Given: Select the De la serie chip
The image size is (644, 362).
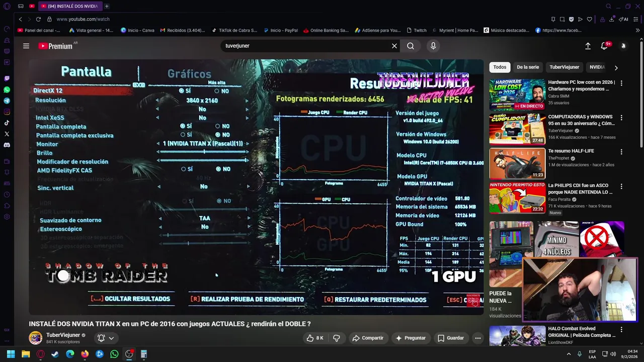Looking at the screenshot, I should (528, 67).
